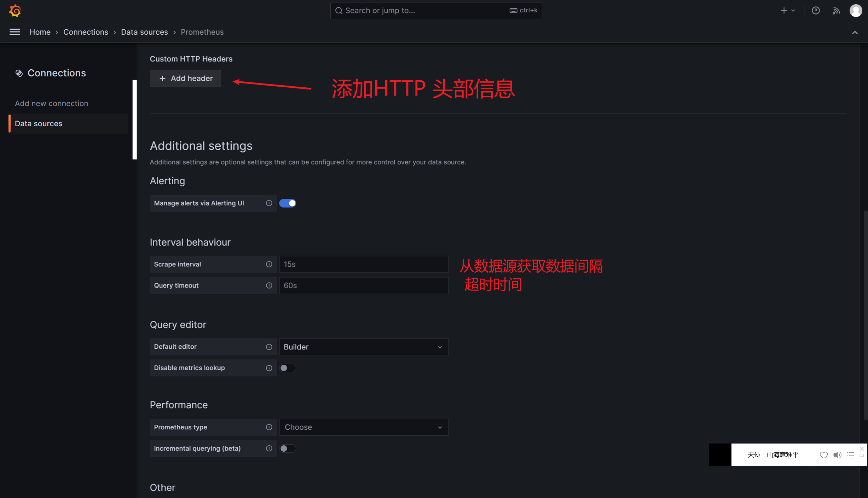The width and height of the screenshot is (868, 498).
Task: Click the Add header button
Action: point(185,79)
